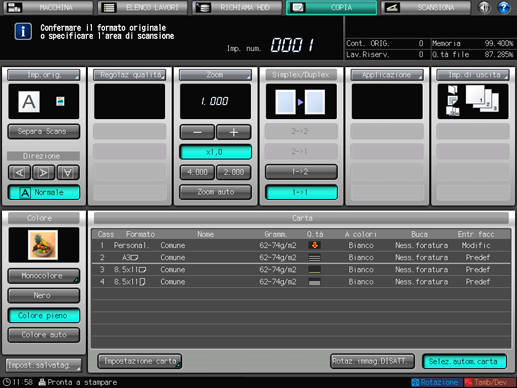Click the Tamb/Dev status indicator
Image resolution: width=517 pixels, height=388 pixels.
click(489, 382)
